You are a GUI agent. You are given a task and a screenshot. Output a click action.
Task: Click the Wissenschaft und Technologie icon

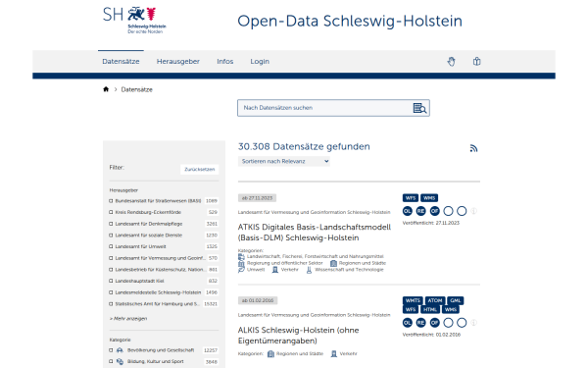click(x=309, y=270)
